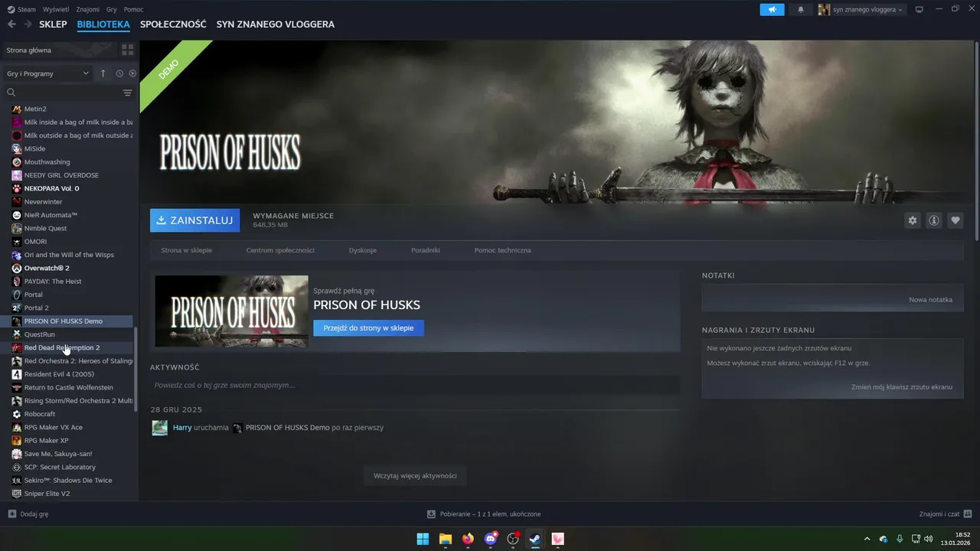Click the sort-ascending arrow icon in sidebar

[103, 73]
